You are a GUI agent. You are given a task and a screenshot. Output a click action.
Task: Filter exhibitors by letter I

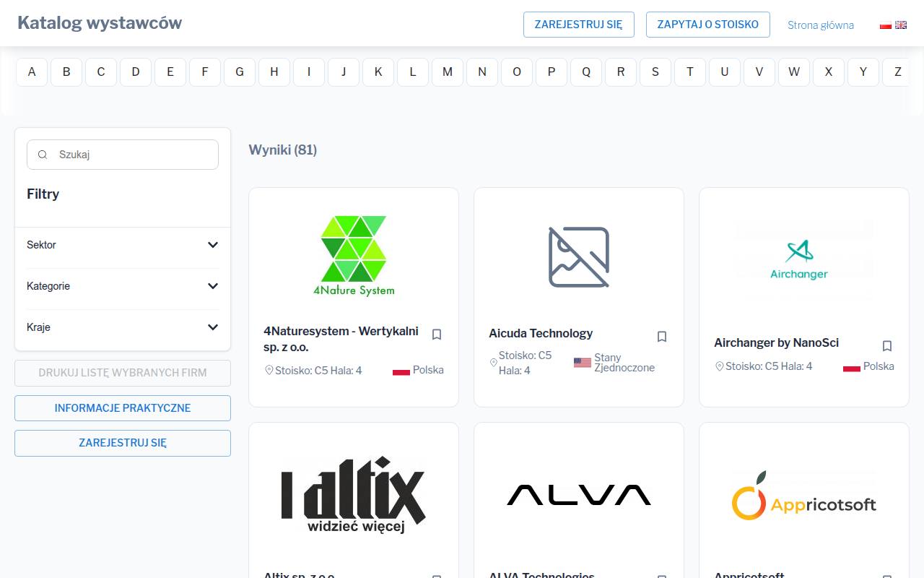click(x=309, y=72)
